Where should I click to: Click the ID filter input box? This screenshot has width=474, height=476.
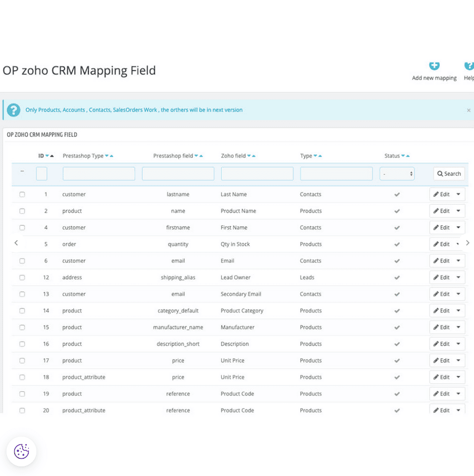tap(41, 174)
